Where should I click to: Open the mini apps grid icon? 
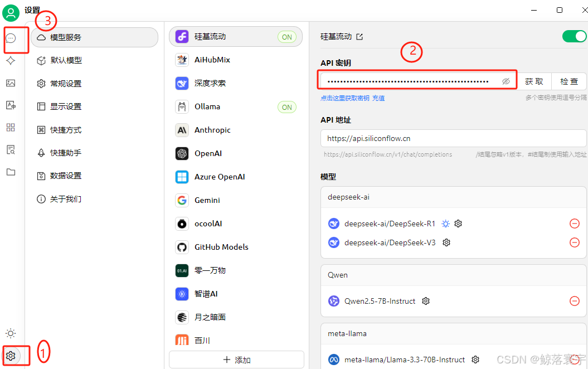[11, 128]
